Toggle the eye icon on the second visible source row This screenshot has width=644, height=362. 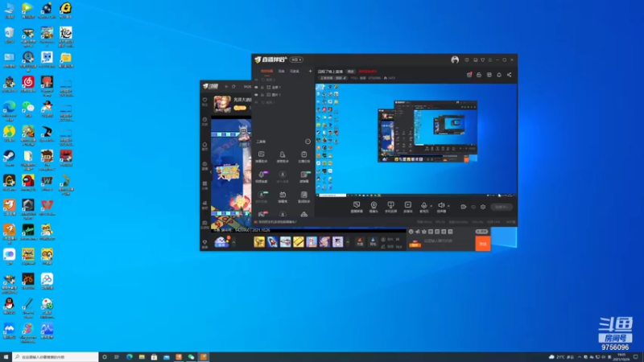pyautogui.click(x=256, y=95)
